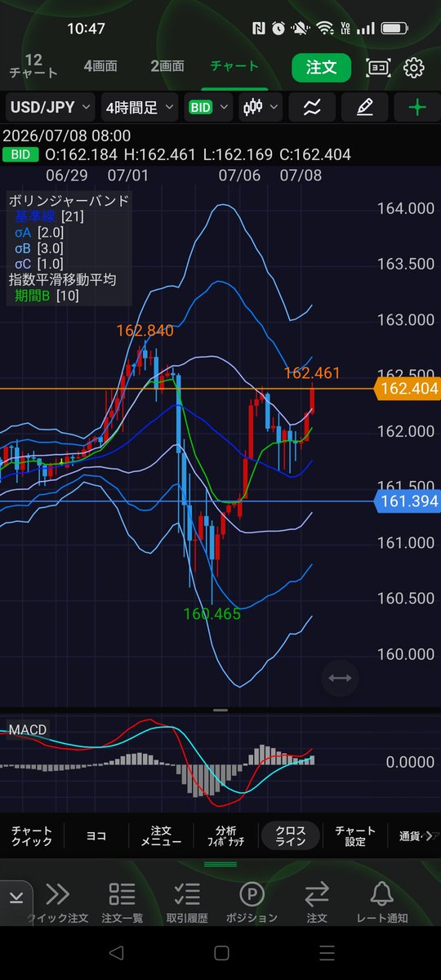Open クイック注文 quick order icon

56,902
